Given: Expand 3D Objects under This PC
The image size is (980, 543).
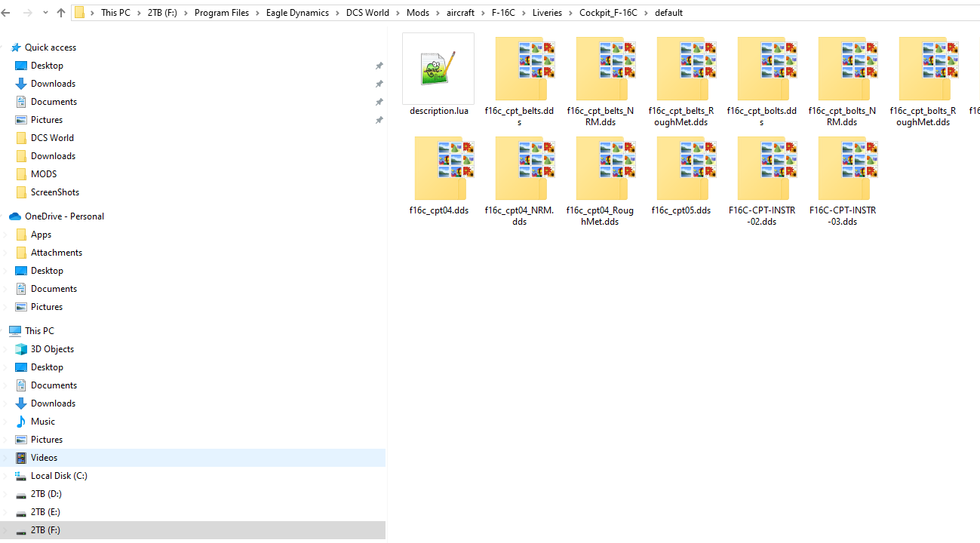Looking at the screenshot, I should point(6,349).
